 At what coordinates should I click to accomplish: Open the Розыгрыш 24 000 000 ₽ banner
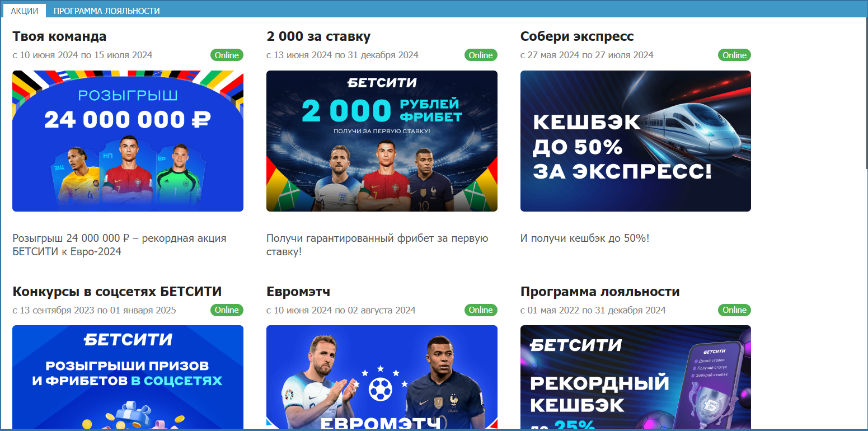(x=128, y=141)
